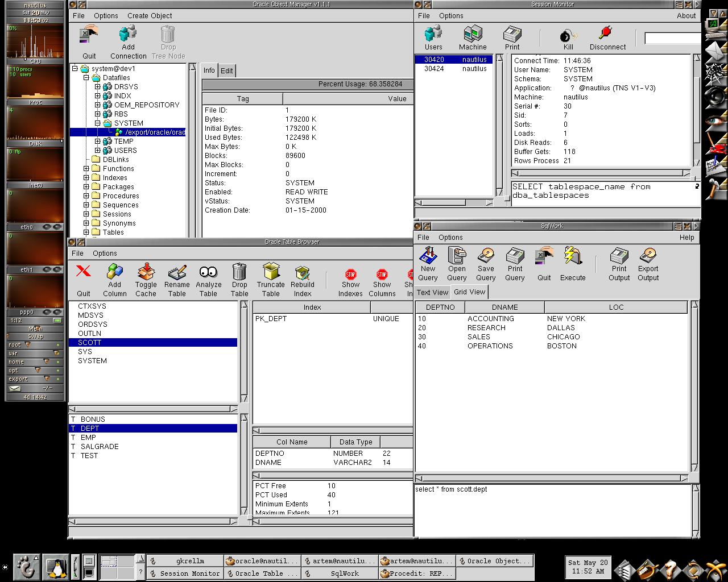Switch to SqlWork in the taskbar

[339, 573]
